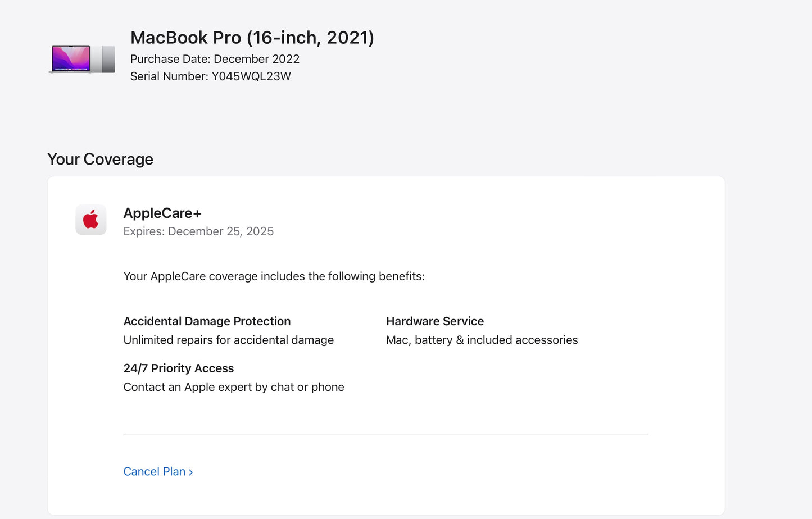Click the chevron arrow beside Cancel Plan

click(191, 472)
